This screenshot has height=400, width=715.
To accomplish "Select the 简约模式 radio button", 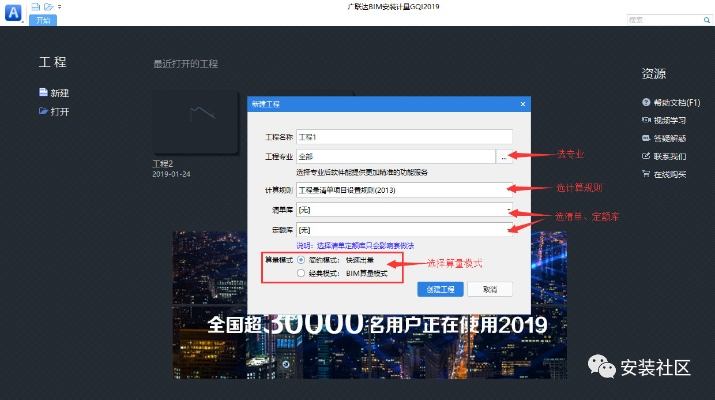I will pos(301,260).
